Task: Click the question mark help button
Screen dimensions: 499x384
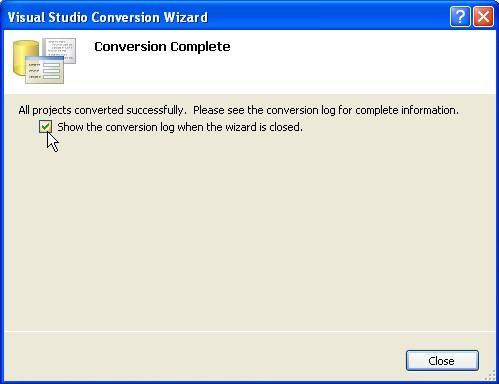Action: (x=460, y=17)
